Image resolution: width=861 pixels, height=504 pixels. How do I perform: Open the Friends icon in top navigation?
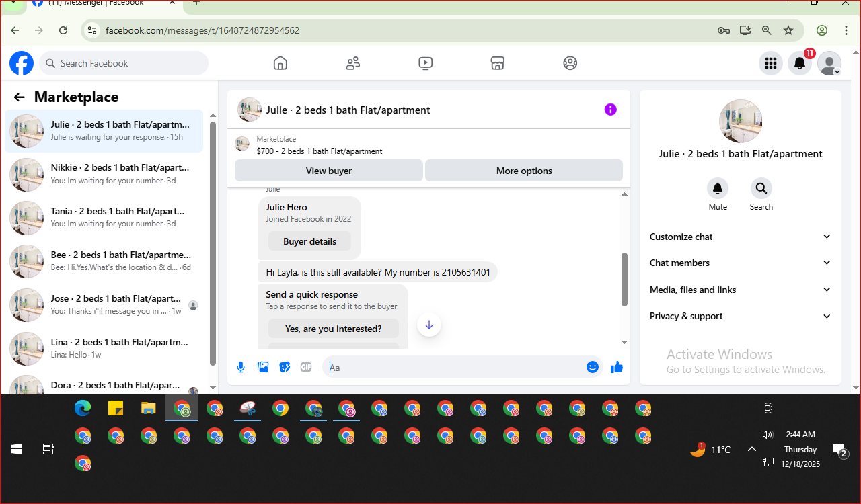point(353,63)
